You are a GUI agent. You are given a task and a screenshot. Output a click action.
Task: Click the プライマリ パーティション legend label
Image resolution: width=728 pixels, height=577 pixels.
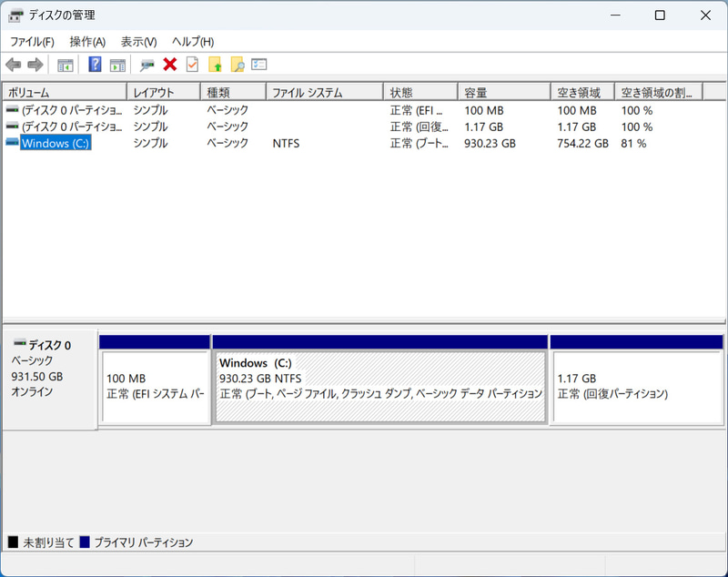pos(144,542)
